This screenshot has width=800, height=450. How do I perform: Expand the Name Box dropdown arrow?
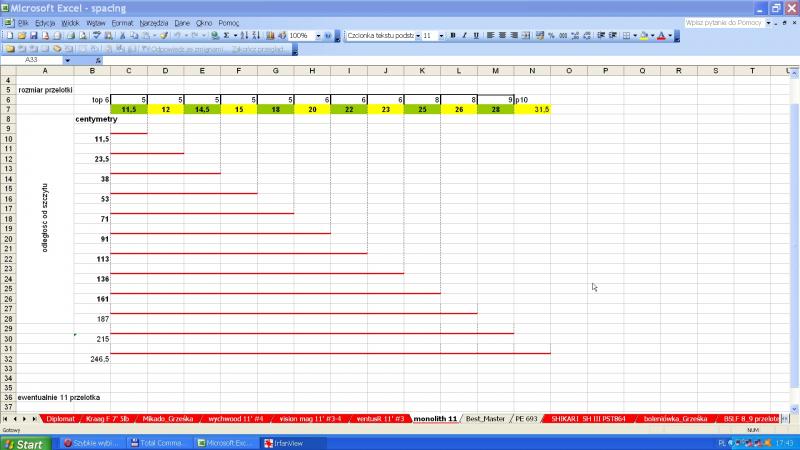tap(71, 60)
